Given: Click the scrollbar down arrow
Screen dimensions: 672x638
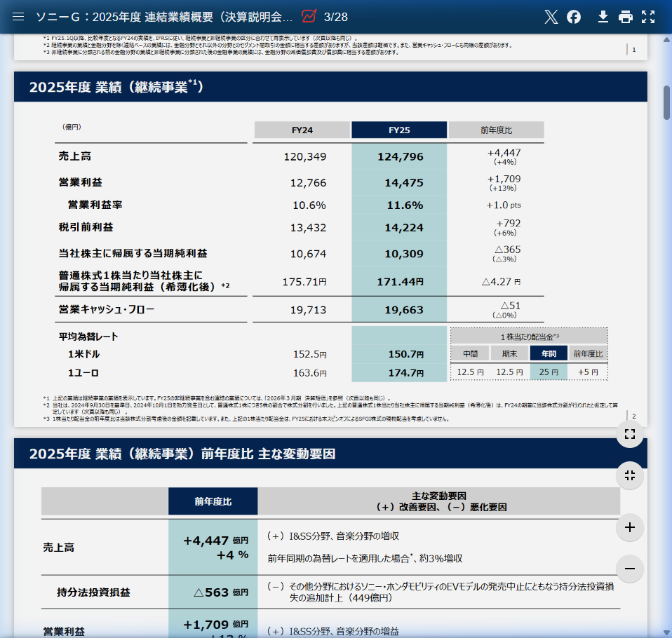Looking at the screenshot, I should (x=666, y=633).
